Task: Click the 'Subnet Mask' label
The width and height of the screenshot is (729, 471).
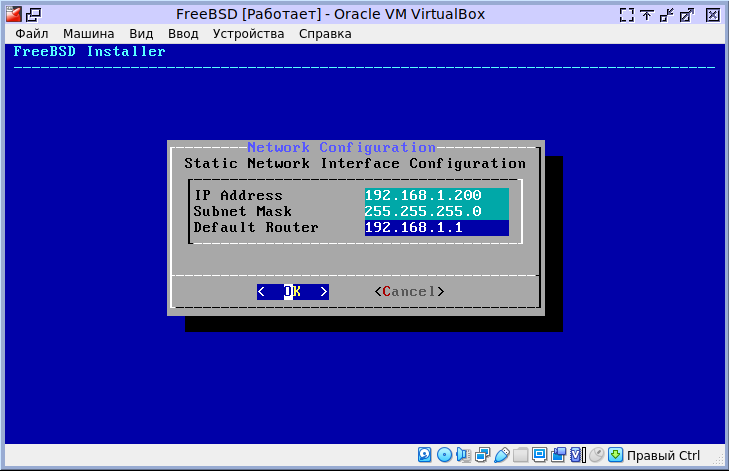Action: point(242,212)
